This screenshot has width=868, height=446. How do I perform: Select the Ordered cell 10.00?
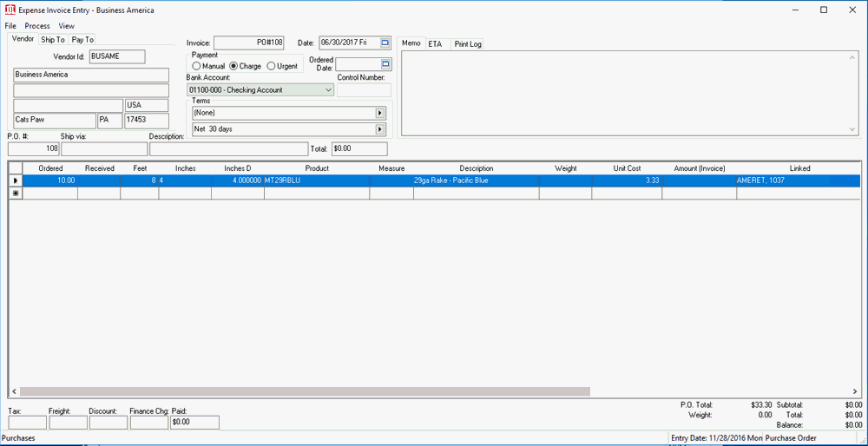pyautogui.click(x=50, y=180)
